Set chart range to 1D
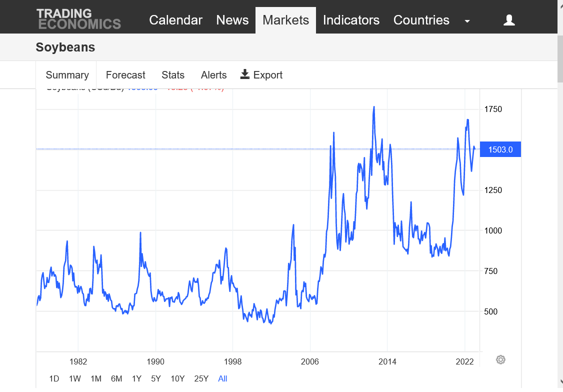 tap(54, 378)
